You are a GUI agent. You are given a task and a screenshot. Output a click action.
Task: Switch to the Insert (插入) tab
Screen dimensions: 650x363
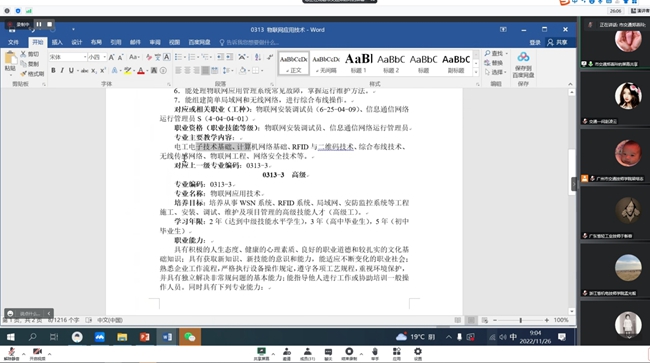pyautogui.click(x=57, y=42)
